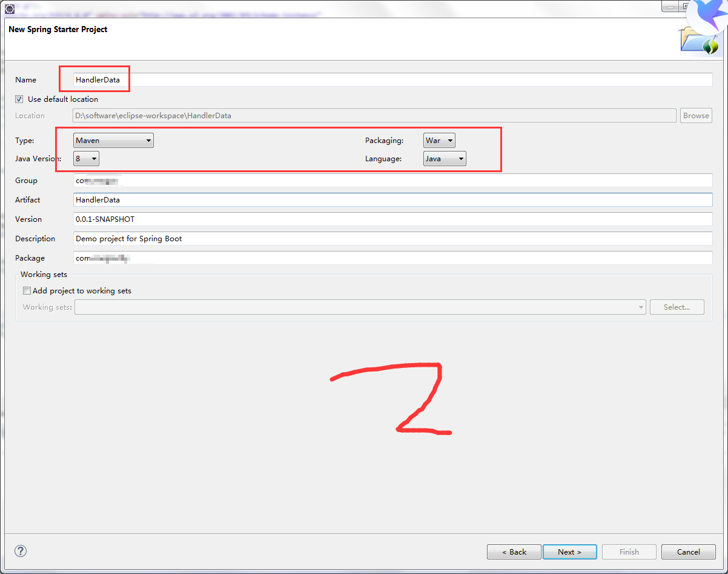Click the Package input field
The image size is (728, 574).
[x=392, y=258]
